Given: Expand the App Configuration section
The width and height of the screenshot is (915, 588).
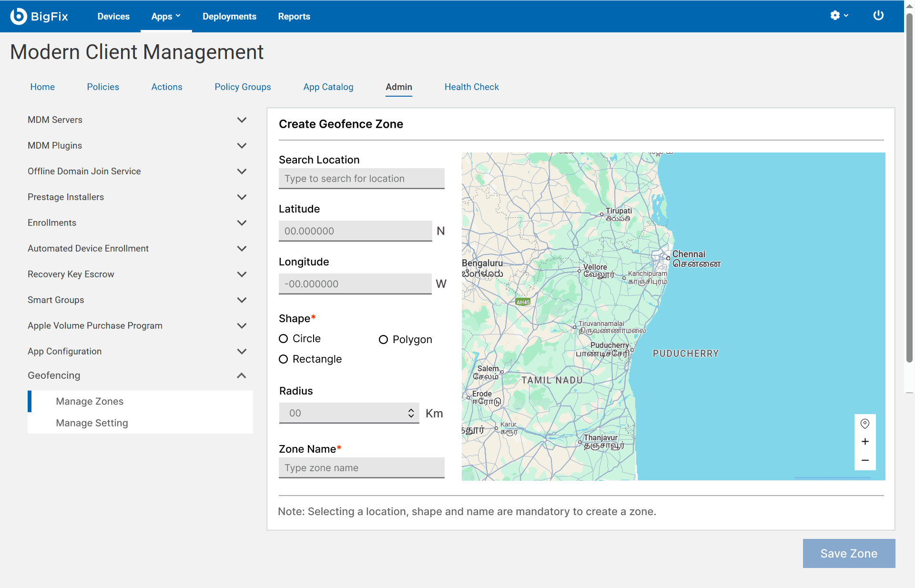Looking at the screenshot, I should [242, 351].
